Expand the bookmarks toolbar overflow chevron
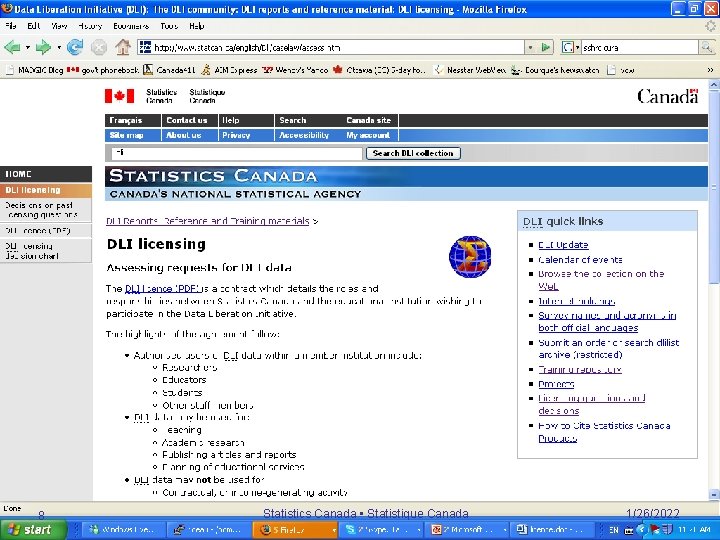 (710, 70)
